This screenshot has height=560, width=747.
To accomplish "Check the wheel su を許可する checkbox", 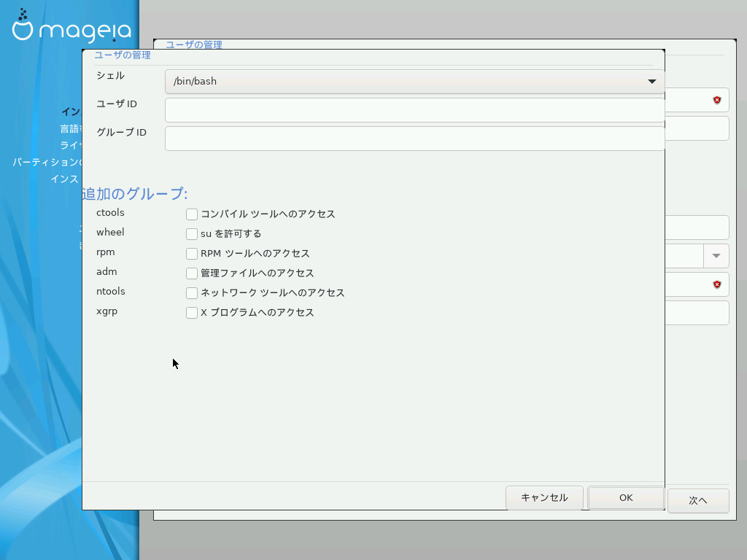I will 192,234.
